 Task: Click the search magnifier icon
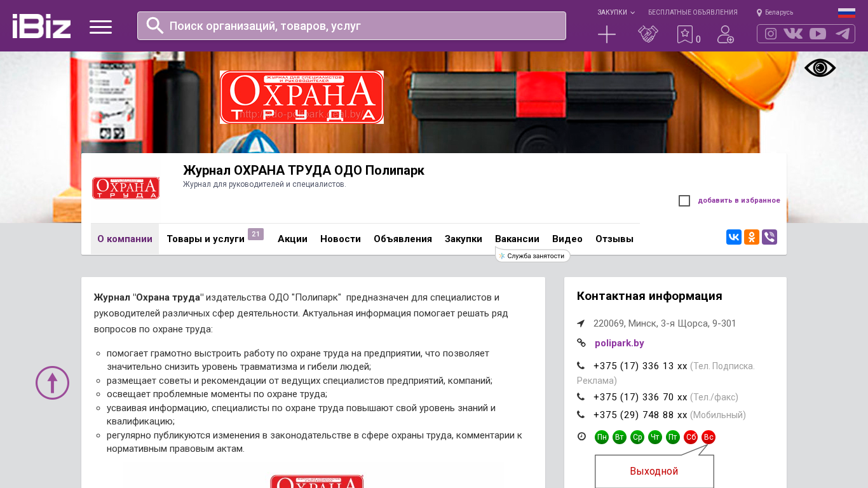155,25
